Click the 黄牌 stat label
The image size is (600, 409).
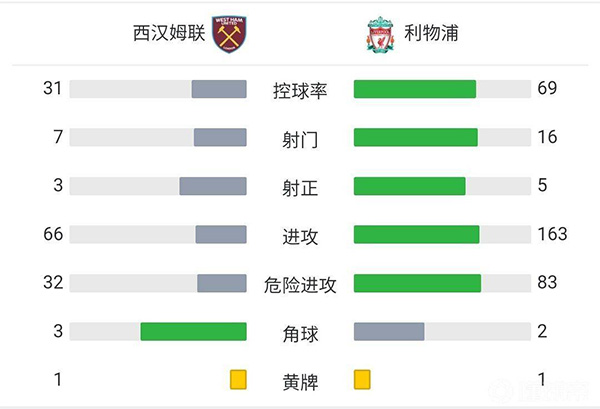[300, 381]
